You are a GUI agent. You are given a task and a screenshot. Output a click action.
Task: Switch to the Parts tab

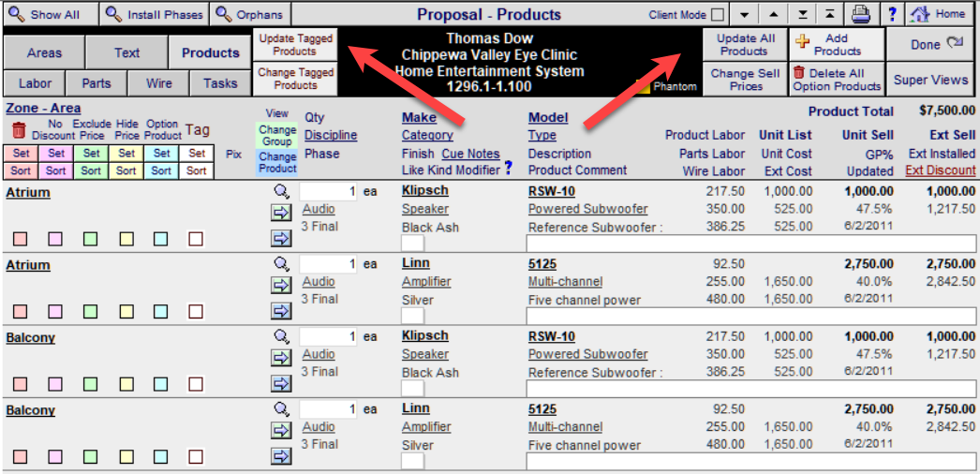tap(97, 83)
